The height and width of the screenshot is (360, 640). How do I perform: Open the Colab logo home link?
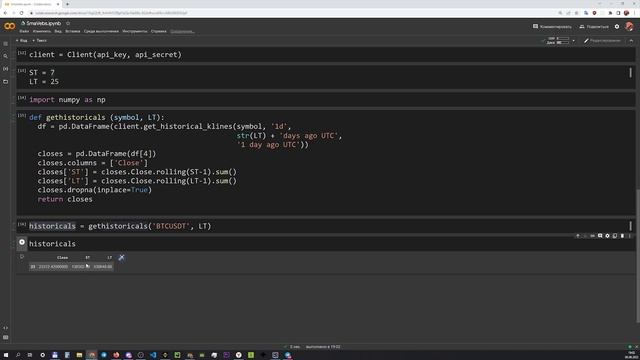click(9, 27)
